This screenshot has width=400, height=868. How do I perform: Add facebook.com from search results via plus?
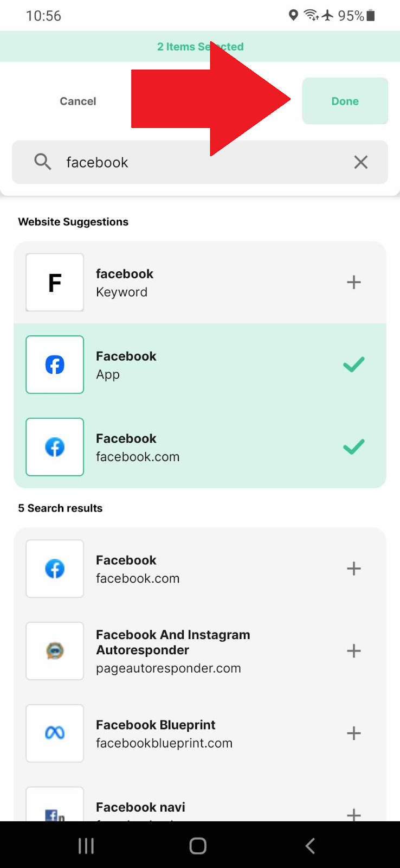pyautogui.click(x=353, y=569)
